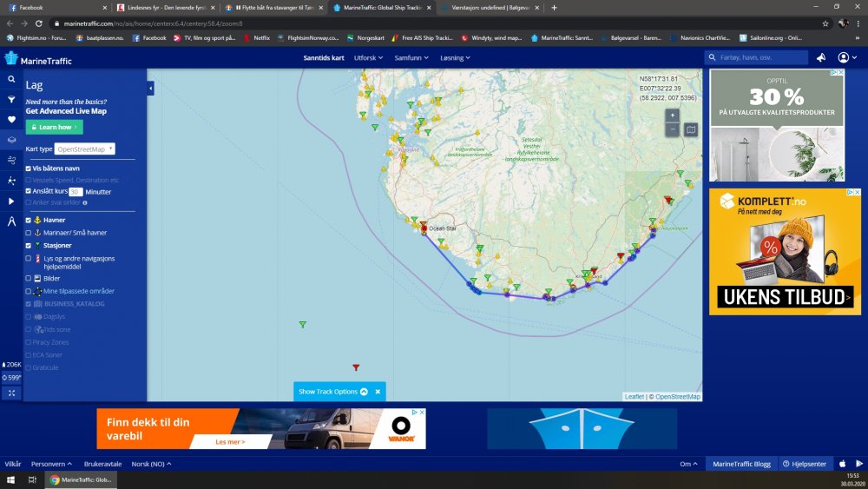Enable the 'Bilder' layer checkbox
The height and width of the screenshot is (489, 868).
pyautogui.click(x=29, y=278)
